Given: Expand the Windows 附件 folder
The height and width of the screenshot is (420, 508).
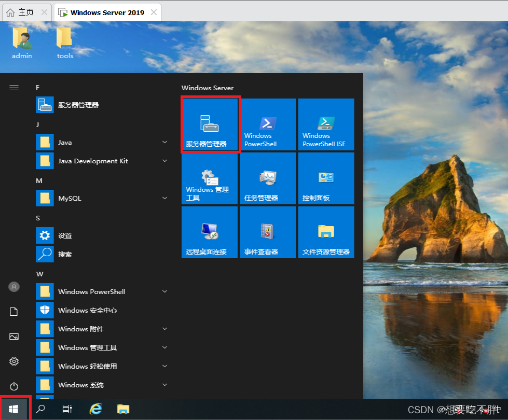Looking at the screenshot, I should [x=102, y=329].
